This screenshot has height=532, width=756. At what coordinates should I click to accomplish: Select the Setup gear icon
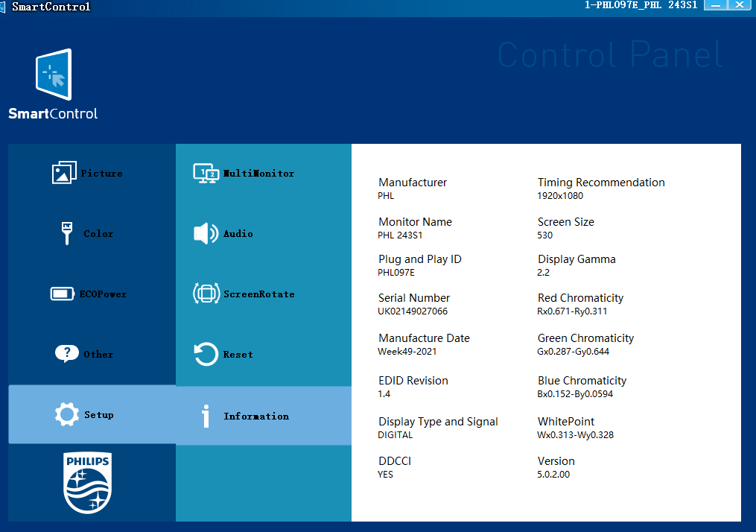pyautogui.click(x=66, y=414)
